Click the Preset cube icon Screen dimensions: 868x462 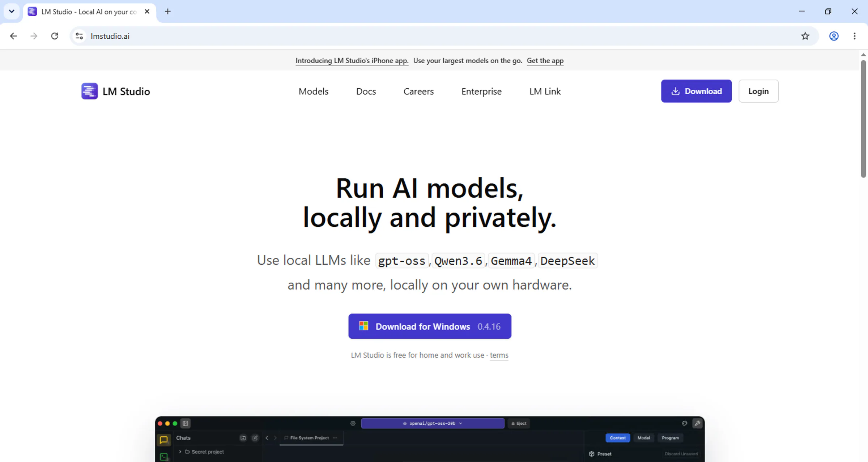click(x=592, y=454)
